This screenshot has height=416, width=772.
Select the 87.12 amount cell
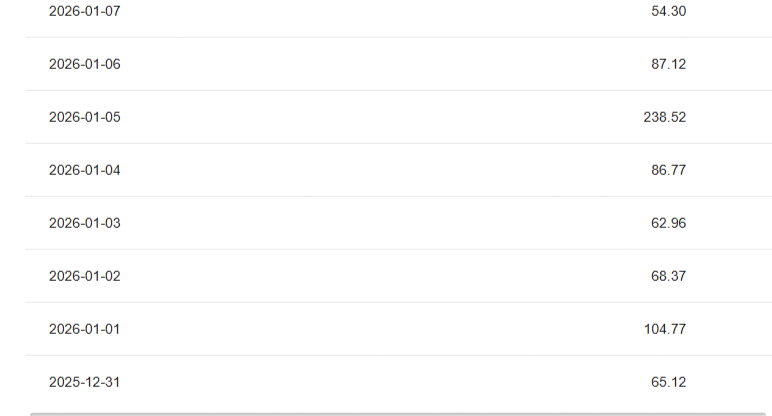click(x=668, y=64)
